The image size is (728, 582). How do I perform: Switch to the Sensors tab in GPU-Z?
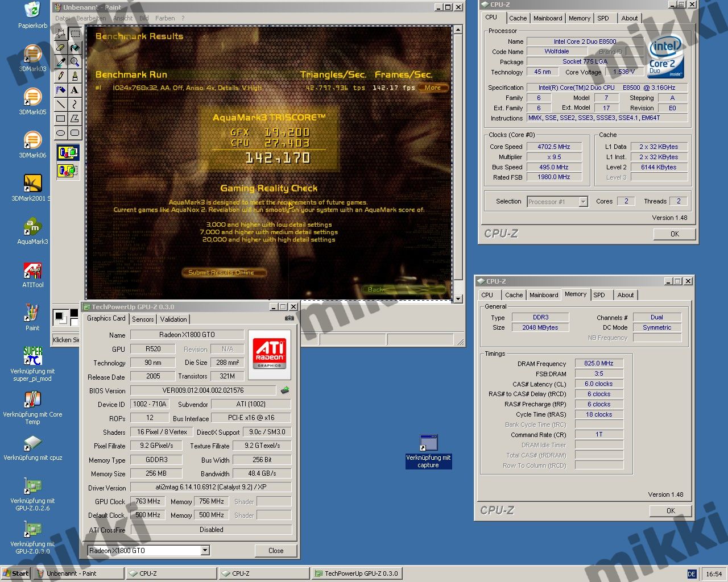pos(143,319)
